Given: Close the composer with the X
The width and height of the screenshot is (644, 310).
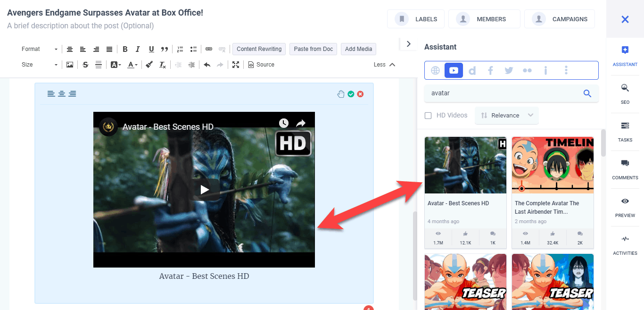Looking at the screenshot, I should [625, 19].
